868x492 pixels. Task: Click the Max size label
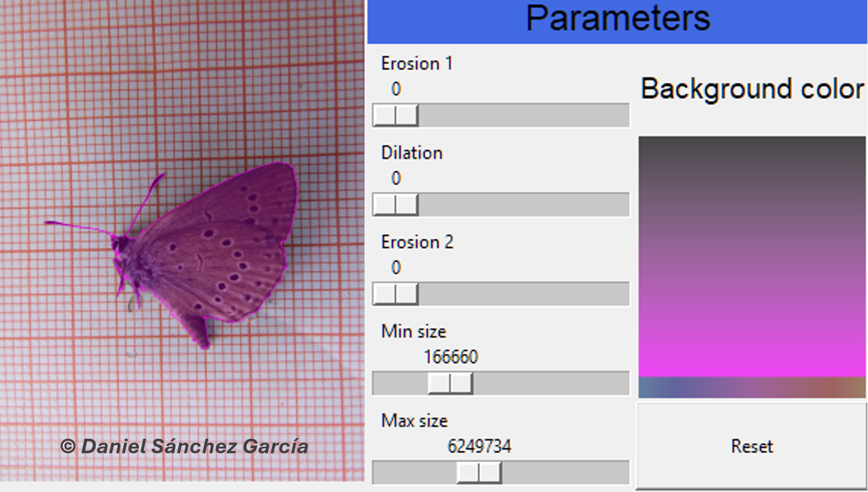415,421
